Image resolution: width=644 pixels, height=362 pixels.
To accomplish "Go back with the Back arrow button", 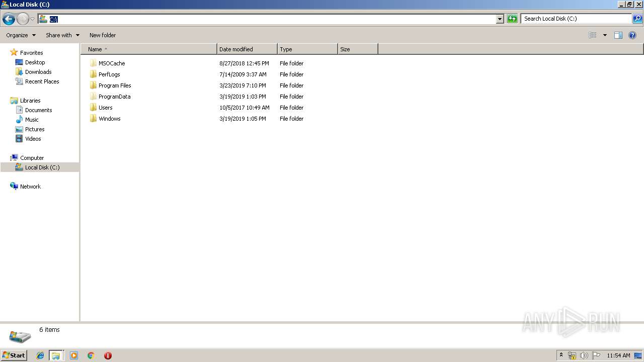I will 9,19.
